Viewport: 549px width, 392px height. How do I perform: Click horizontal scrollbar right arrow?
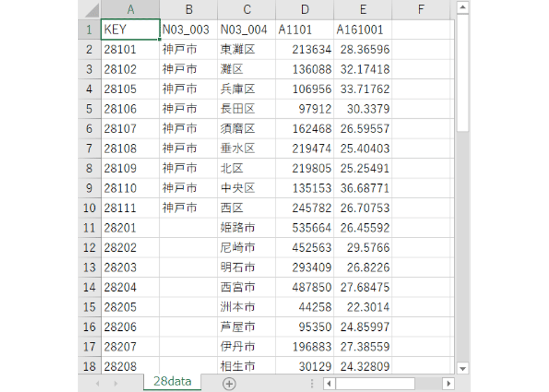pyautogui.click(x=449, y=383)
